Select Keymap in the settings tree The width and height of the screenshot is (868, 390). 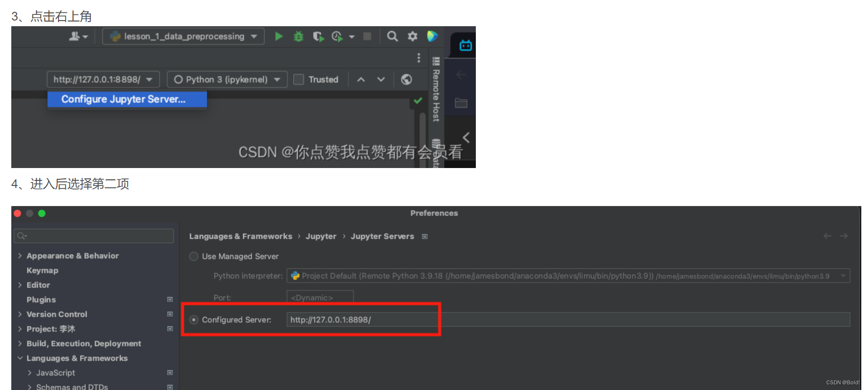pos(43,270)
